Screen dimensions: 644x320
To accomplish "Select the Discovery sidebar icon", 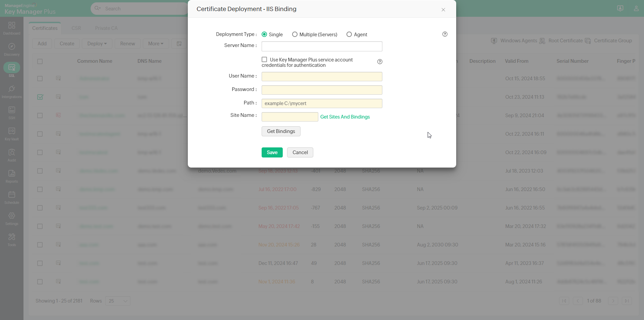I will tap(12, 49).
